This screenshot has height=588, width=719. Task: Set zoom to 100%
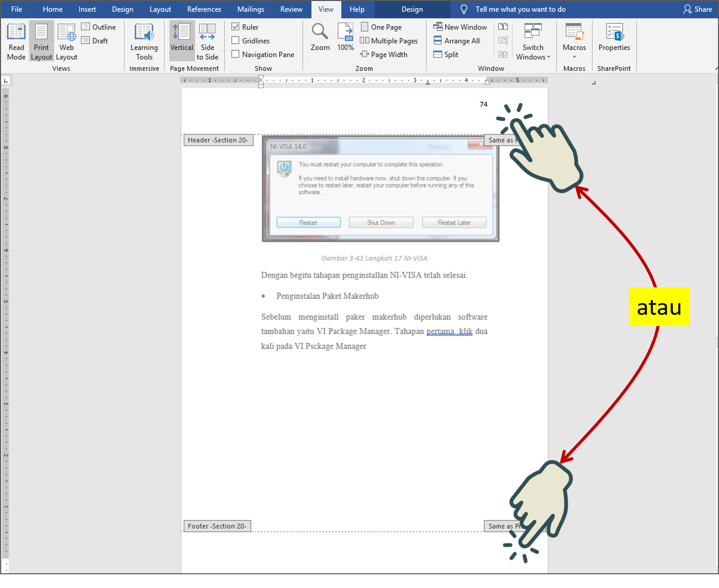346,37
